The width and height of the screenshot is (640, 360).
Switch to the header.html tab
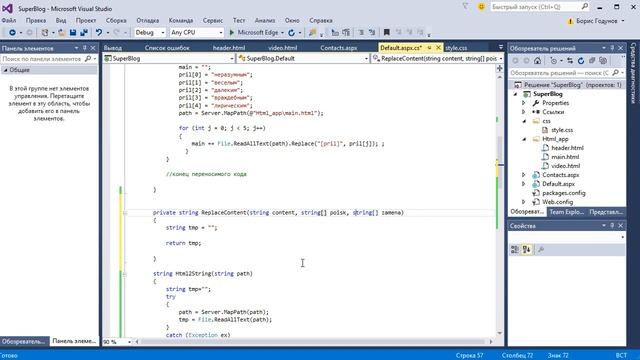[x=229, y=48]
